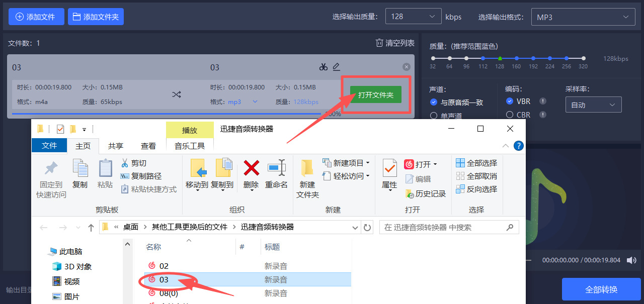Click Copy Path in clipboard group
The height and width of the screenshot is (304, 644).
(x=141, y=176)
